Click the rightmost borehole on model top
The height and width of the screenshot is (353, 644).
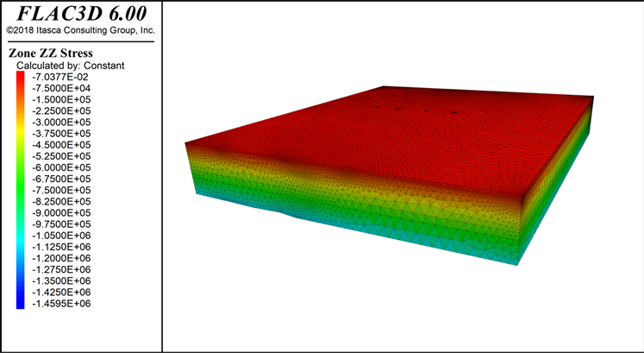click(x=454, y=112)
